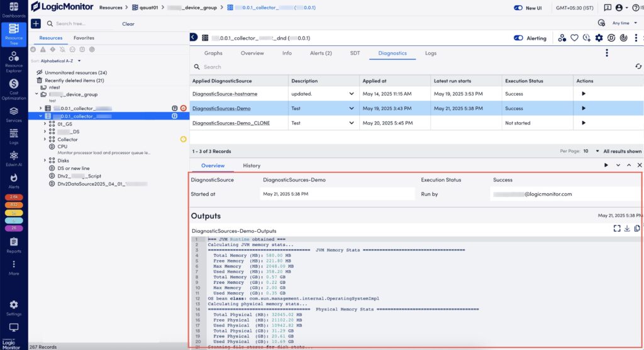Open the Any time range dropdown
The image size is (644, 350).
tap(625, 23)
